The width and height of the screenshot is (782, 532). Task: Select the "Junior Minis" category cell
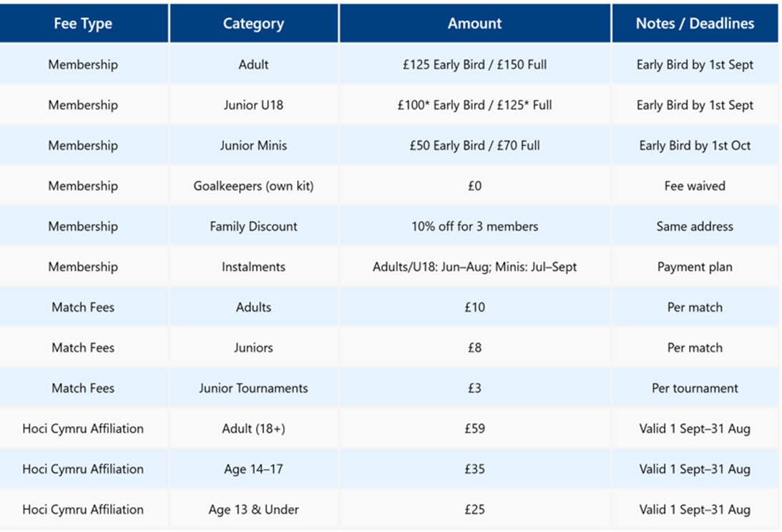pyautogui.click(x=253, y=145)
